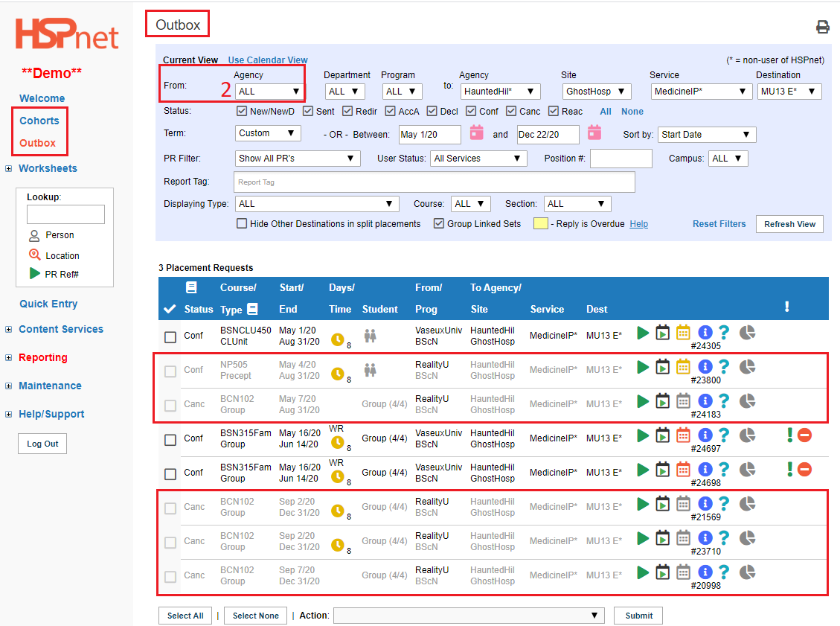840x626 pixels.
Task: Click question mark icon for request #24305
Action: pyautogui.click(x=724, y=333)
